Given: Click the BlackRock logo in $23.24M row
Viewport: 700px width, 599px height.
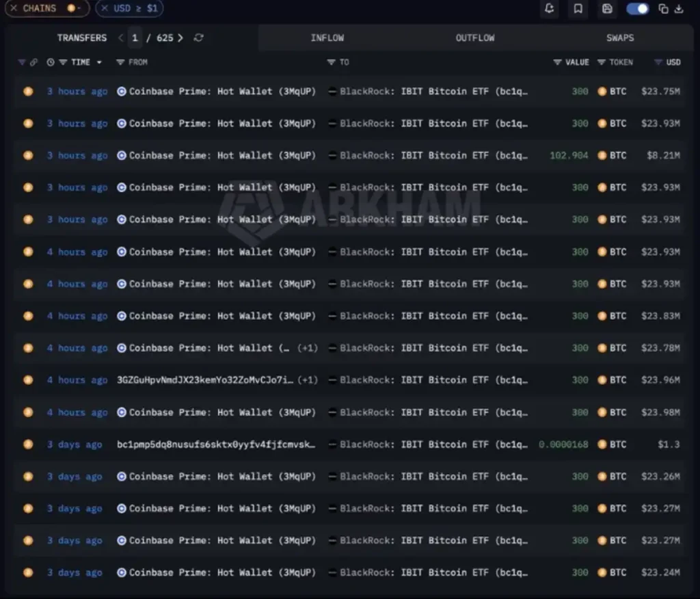Looking at the screenshot, I should coord(332,572).
